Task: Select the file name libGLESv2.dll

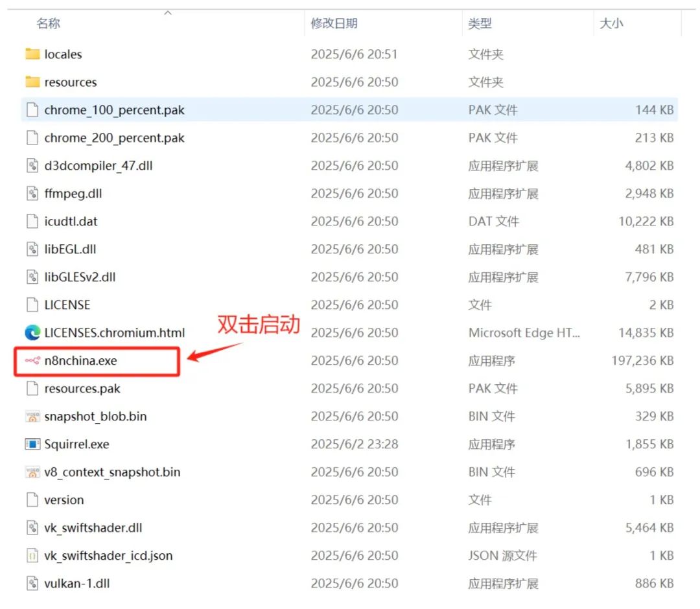Action: click(80, 277)
